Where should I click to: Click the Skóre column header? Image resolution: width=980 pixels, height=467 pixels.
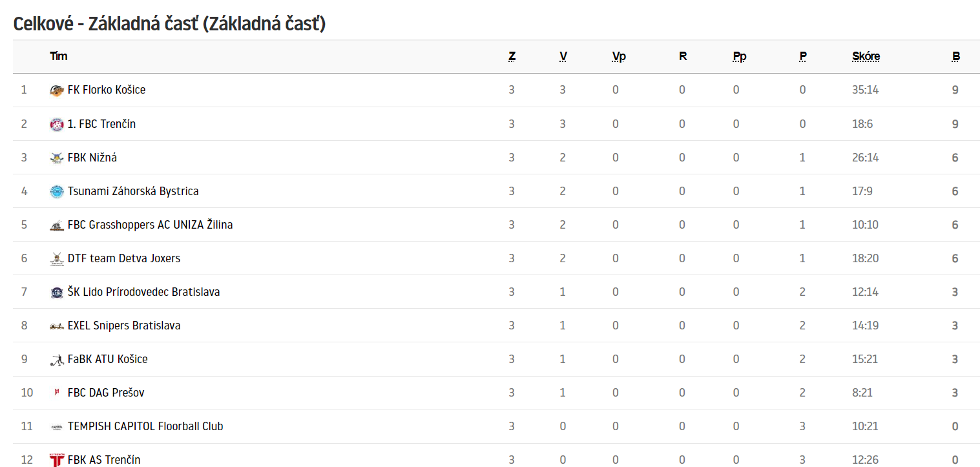tap(866, 56)
